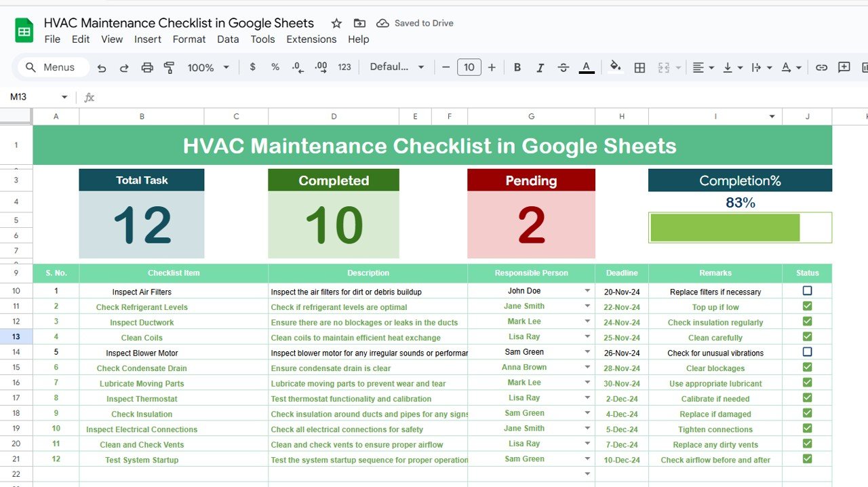
Task: Print the spreadsheet
Action: click(x=147, y=67)
